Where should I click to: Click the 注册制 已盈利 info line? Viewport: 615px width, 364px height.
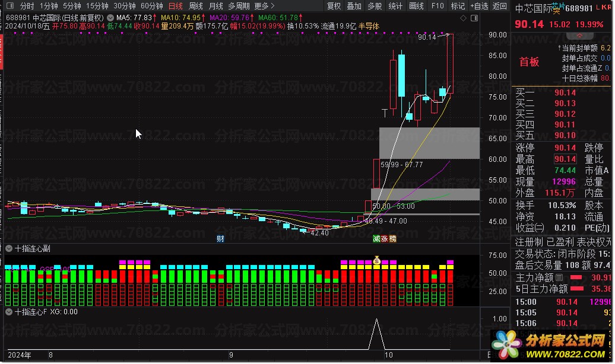pyautogui.click(x=563, y=242)
